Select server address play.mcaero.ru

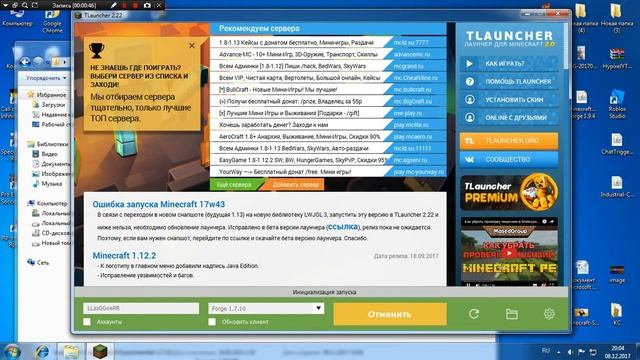coord(413,137)
